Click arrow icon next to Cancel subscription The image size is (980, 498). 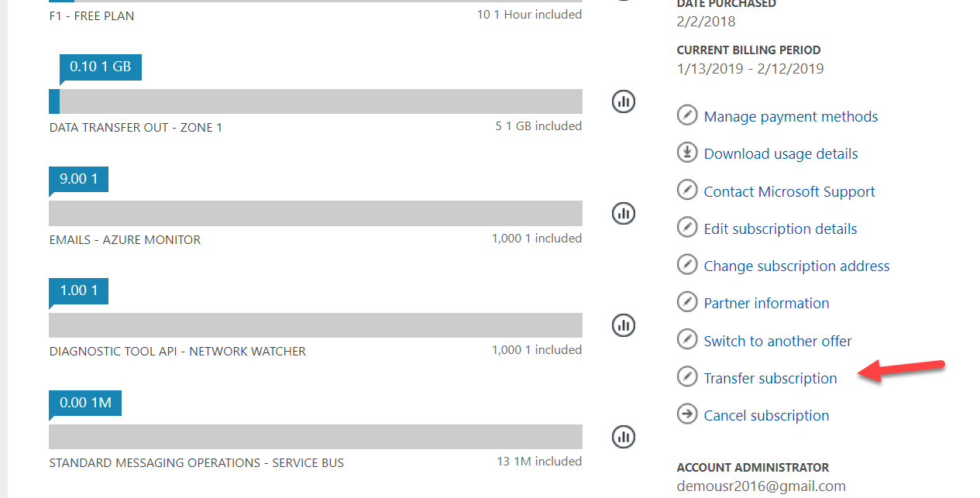[687, 414]
